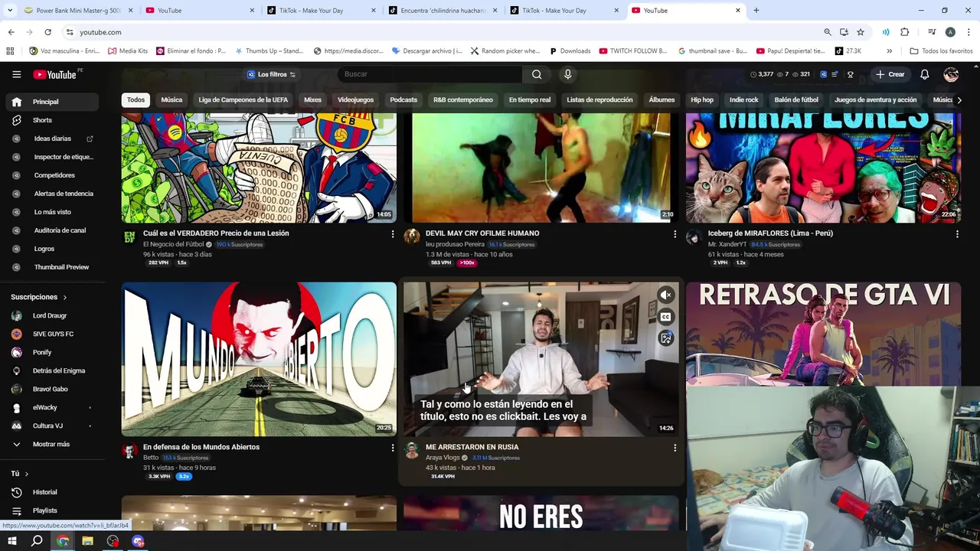Open the zoom magnifier in the address bar
Image resolution: width=980 pixels, height=551 pixels.
[827, 32]
